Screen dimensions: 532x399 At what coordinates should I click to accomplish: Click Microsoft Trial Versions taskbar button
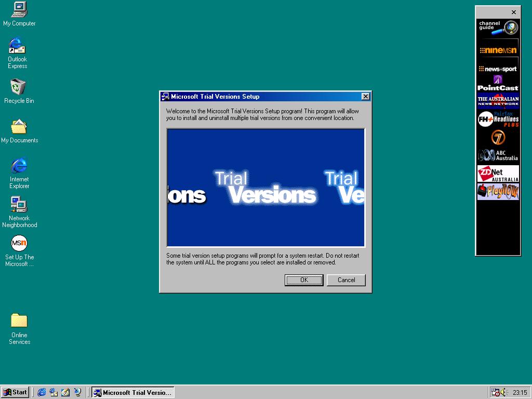133,392
